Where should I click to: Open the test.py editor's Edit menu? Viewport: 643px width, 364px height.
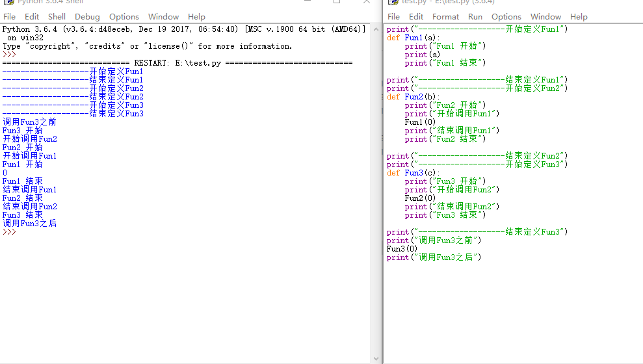416,16
